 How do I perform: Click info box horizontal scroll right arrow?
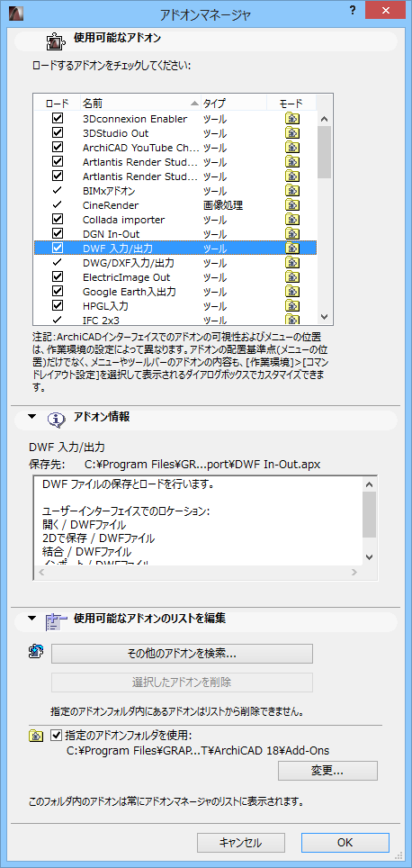click(x=354, y=572)
